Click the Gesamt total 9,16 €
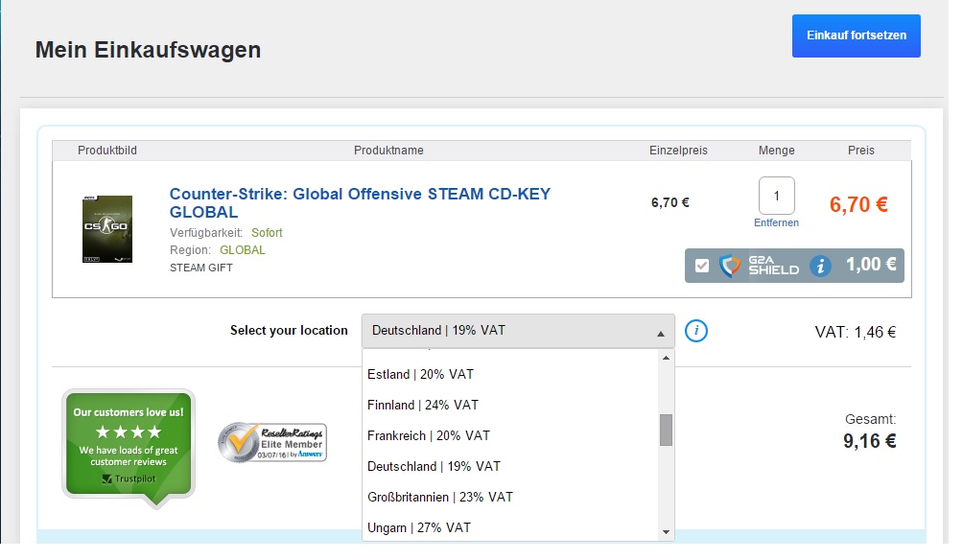The height and width of the screenshot is (560, 963). click(869, 441)
